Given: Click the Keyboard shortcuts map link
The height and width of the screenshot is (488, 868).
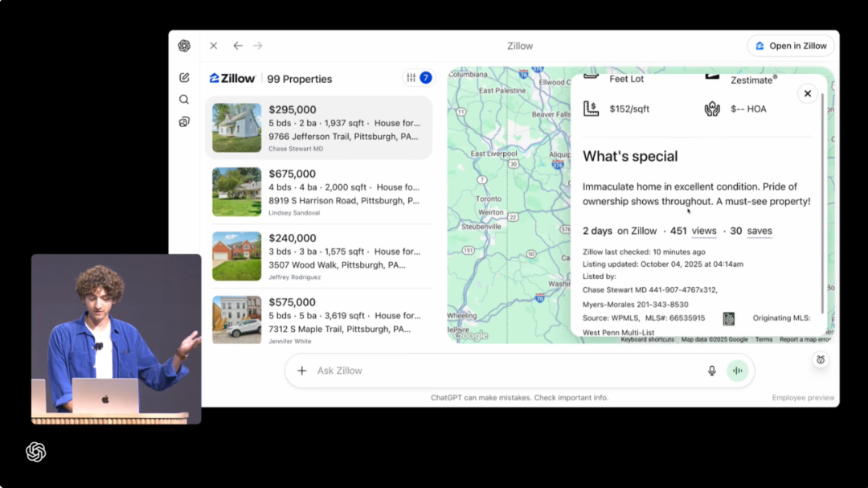Looking at the screenshot, I should point(647,339).
